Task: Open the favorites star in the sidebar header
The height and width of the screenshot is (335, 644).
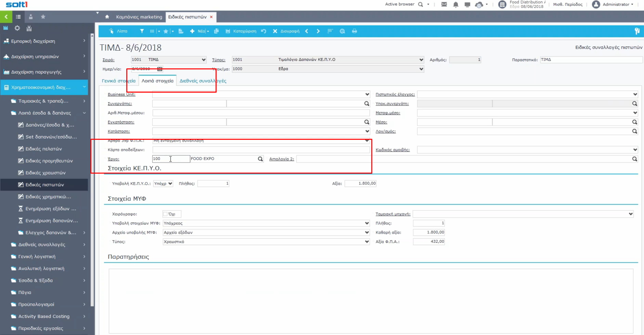Action: coord(43,17)
